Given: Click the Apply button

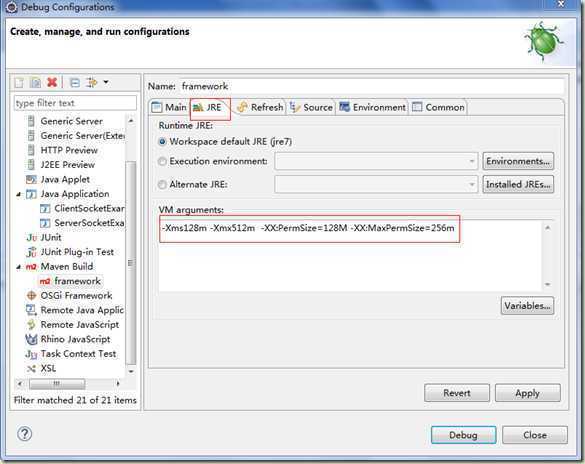Looking at the screenshot, I should click(x=528, y=393).
